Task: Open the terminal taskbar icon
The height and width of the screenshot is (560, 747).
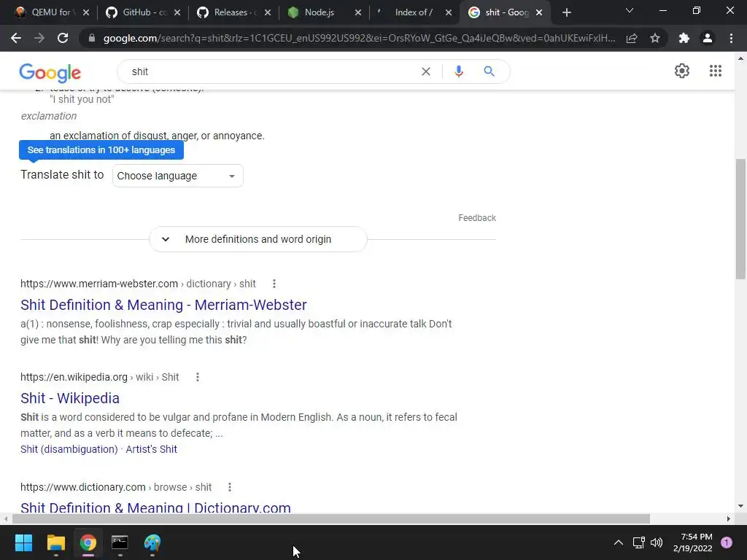Action: pos(120,542)
